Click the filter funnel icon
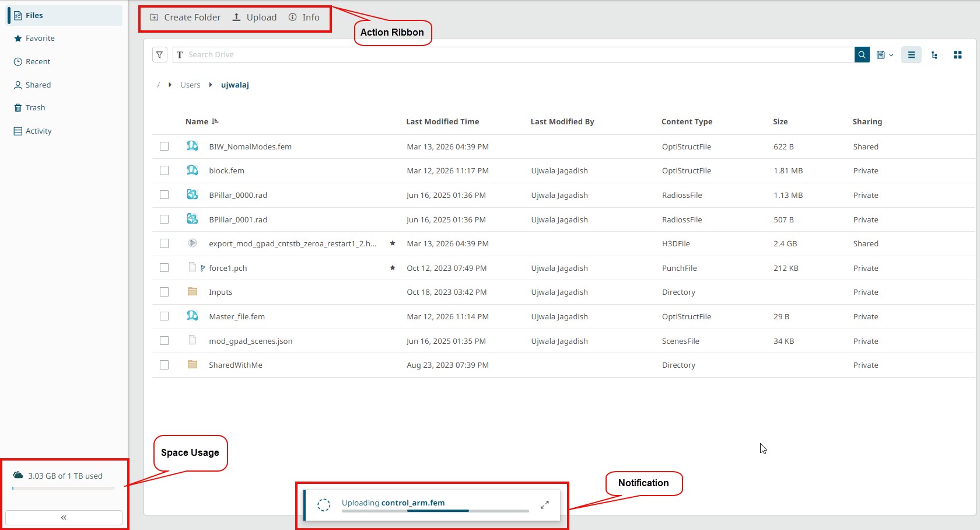The width and height of the screenshot is (980, 530). 159,55
